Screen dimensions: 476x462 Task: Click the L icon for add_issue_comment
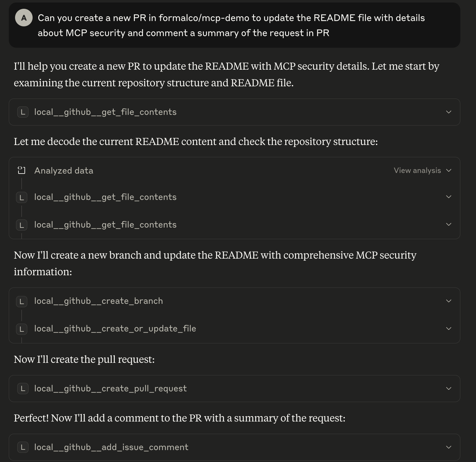click(23, 447)
